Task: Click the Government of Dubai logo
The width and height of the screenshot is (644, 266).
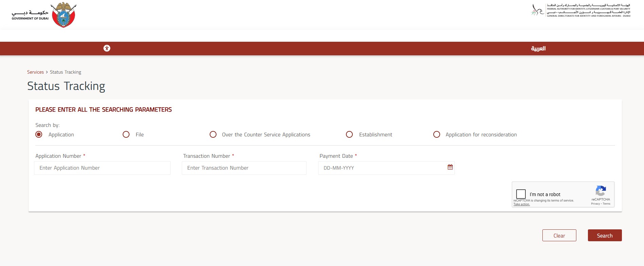Action: [44, 15]
